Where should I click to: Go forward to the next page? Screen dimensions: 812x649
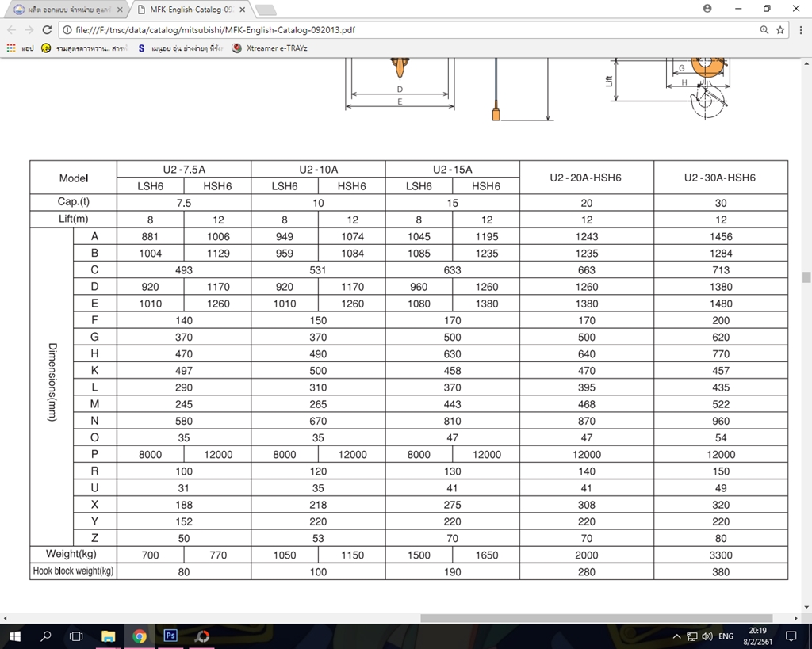pyautogui.click(x=29, y=30)
